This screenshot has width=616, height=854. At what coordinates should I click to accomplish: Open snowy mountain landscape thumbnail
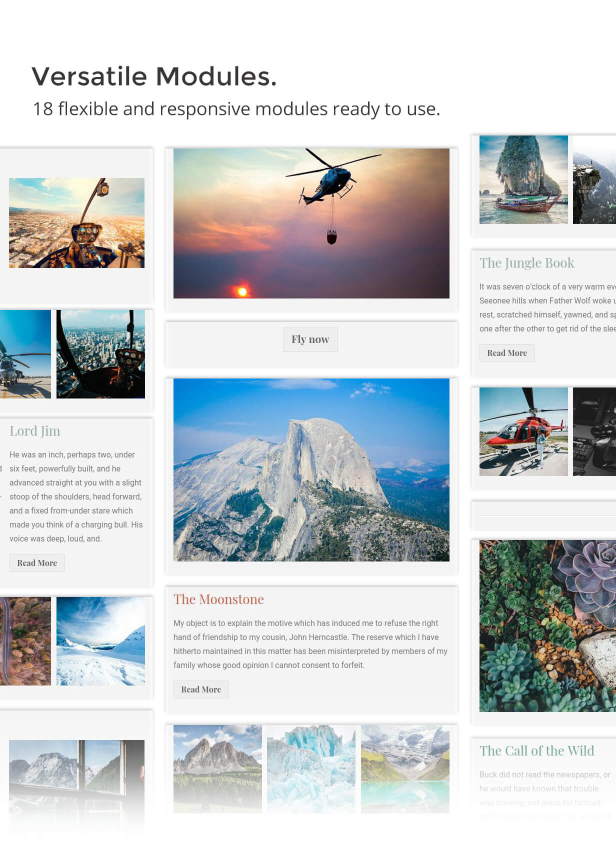pos(100,641)
